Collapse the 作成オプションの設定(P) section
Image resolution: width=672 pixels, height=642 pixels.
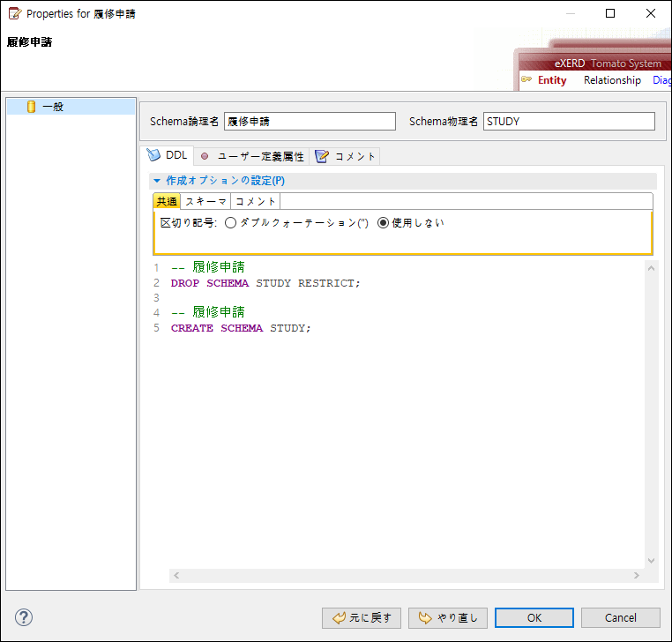(157, 181)
